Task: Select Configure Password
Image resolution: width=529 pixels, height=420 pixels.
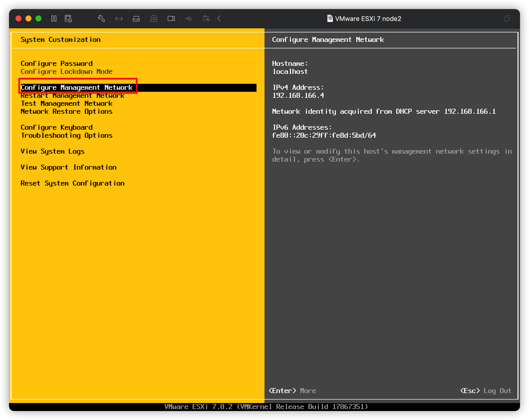Action: coord(57,63)
